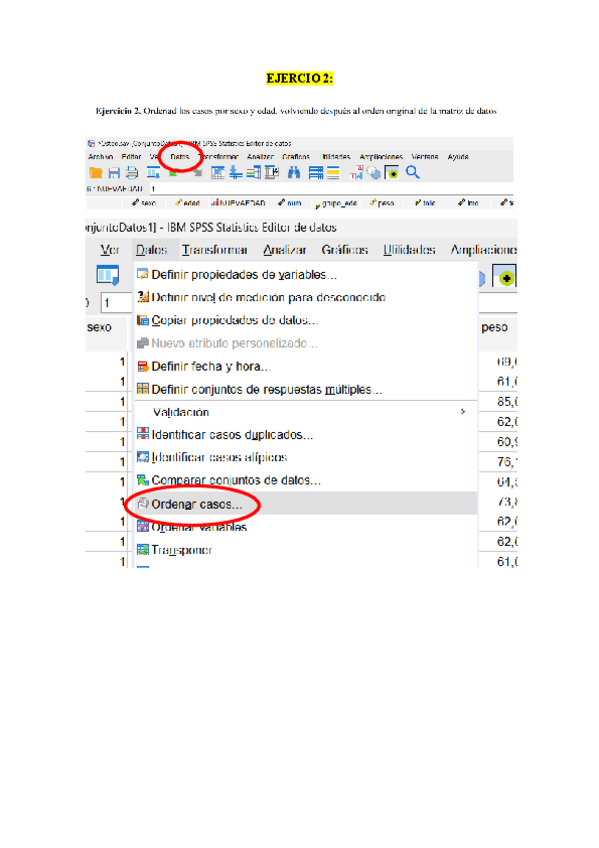The image size is (599, 848).
Task: Click the Select cases icon beside magnifier
Action: 391,173
